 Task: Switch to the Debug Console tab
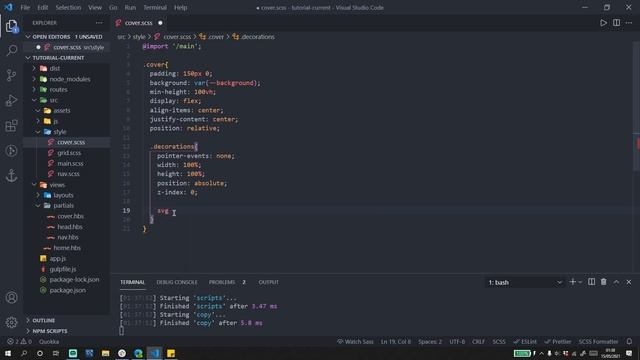click(177, 282)
